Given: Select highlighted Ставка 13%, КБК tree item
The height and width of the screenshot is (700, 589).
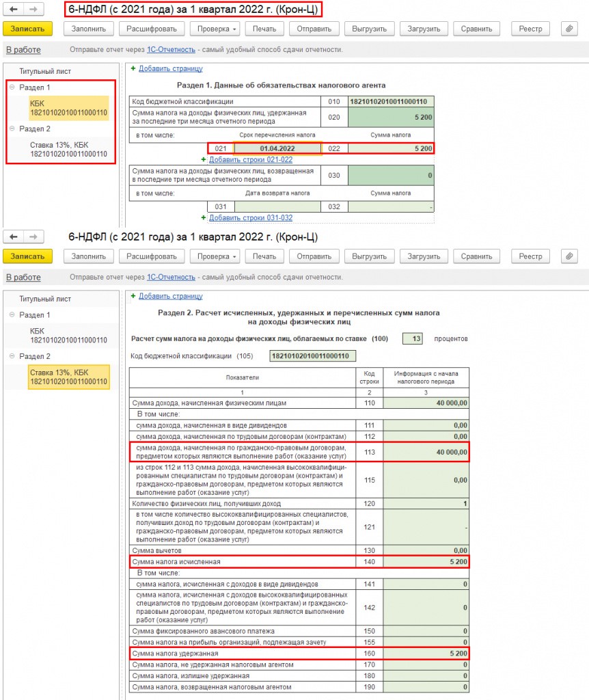Looking at the screenshot, I should click(x=68, y=377).
